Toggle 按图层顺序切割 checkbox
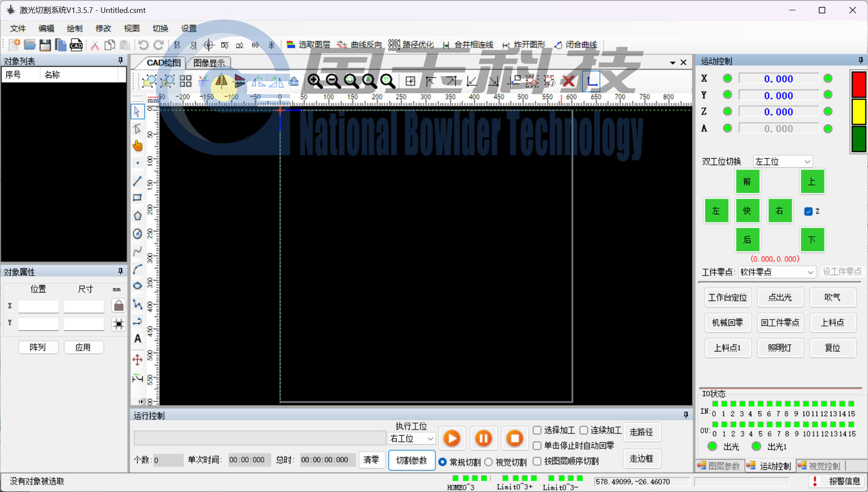This screenshot has height=492, width=868. (537, 461)
